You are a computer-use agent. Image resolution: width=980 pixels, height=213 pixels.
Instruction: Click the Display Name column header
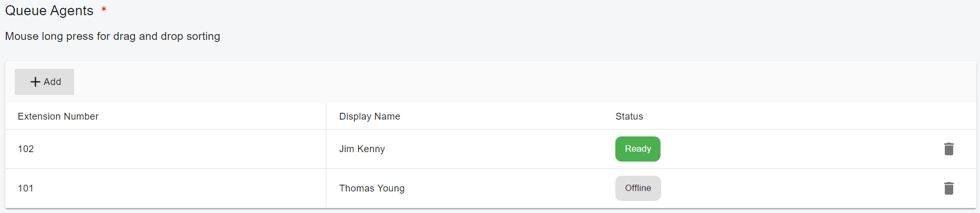[x=369, y=116]
